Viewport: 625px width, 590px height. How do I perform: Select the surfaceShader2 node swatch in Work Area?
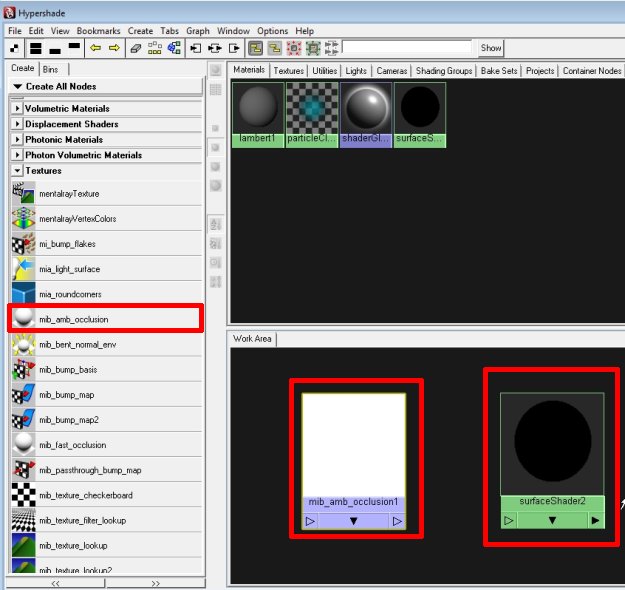552,444
